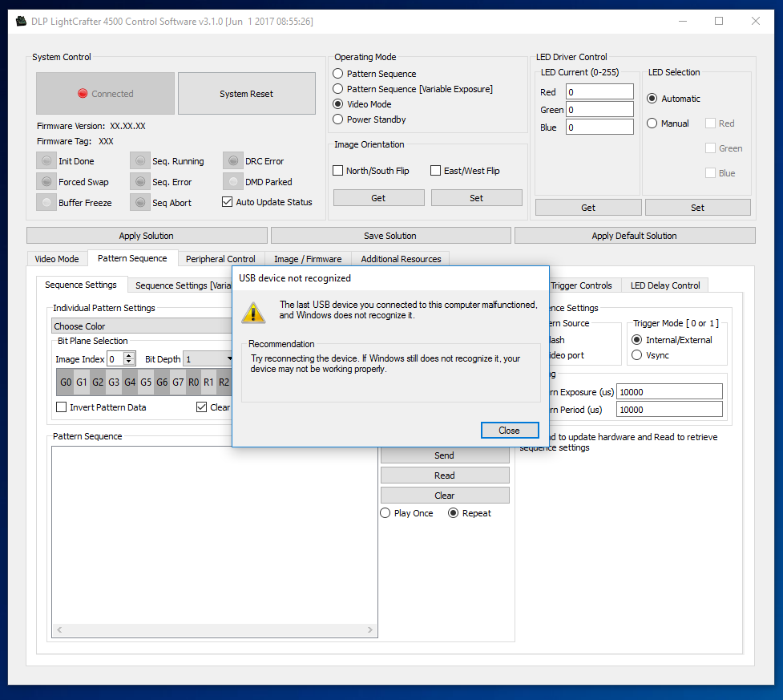
Task: Click the yellow warning triangle icon in dialog
Action: 253,312
